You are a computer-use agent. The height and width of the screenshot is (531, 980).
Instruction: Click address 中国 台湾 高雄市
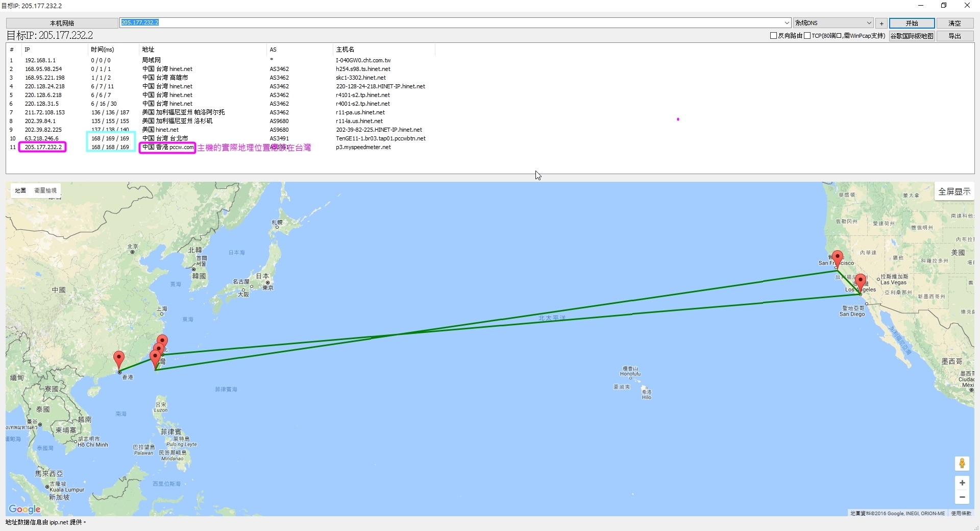[x=165, y=78]
